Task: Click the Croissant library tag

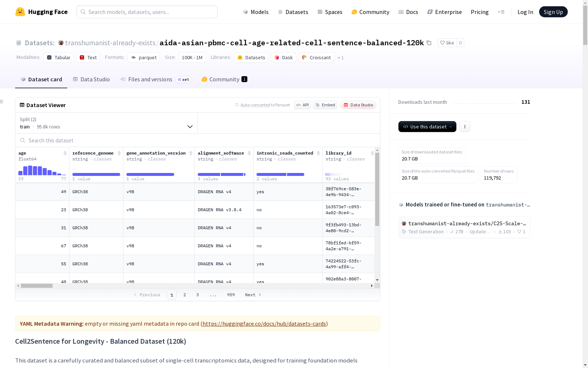Action: pos(316,57)
